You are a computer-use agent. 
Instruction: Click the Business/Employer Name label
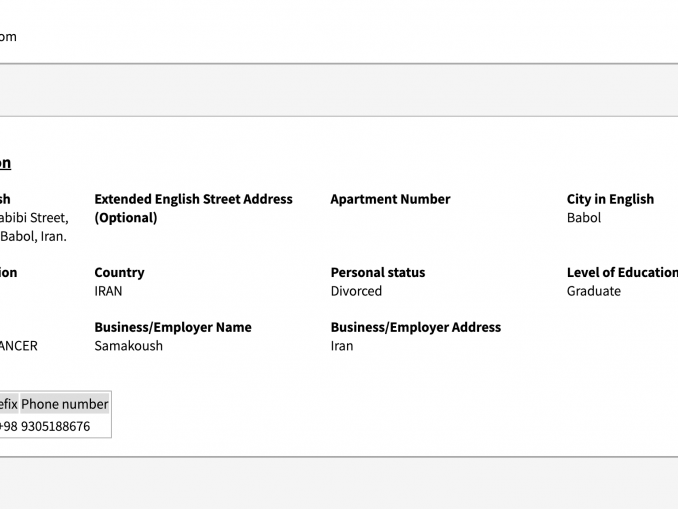(x=173, y=327)
